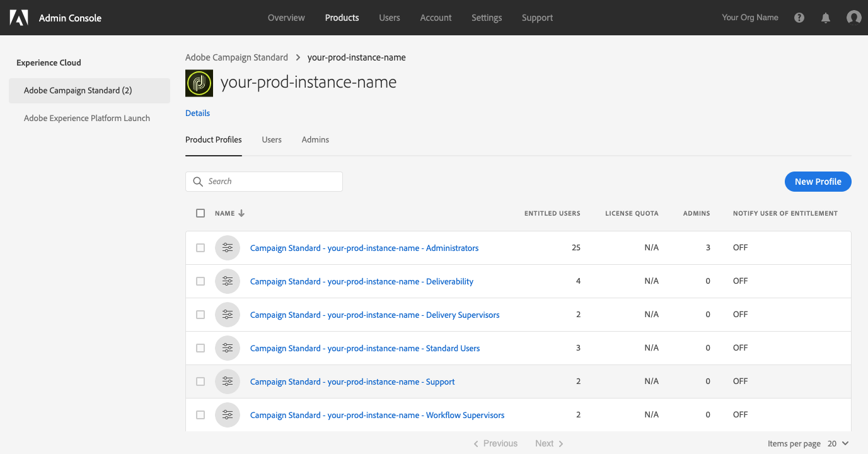The height and width of the screenshot is (454, 868).
Task: Click the Deliverability profile sliders icon
Action: pos(228,281)
